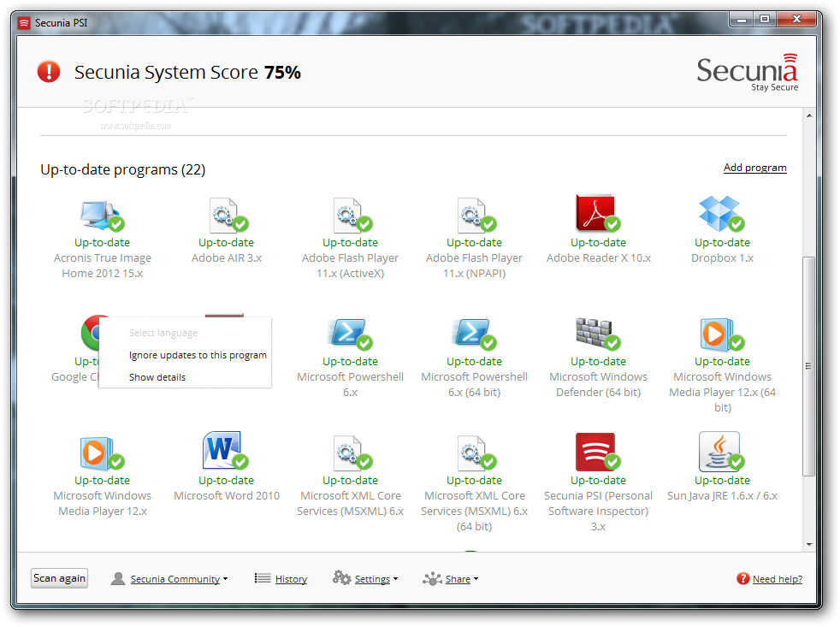The width and height of the screenshot is (840, 627).
Task: Select the Microsoft Powershell 6.x icon
Action: [x=350, y=334]
